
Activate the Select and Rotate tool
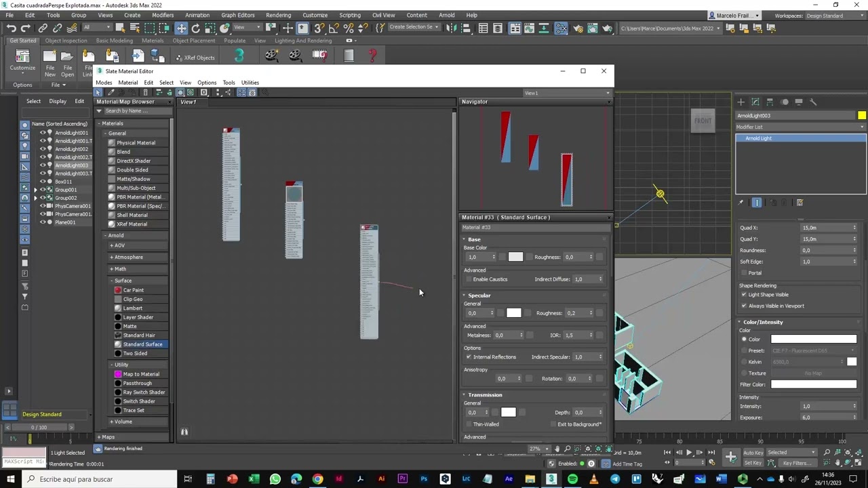[196, 28]
